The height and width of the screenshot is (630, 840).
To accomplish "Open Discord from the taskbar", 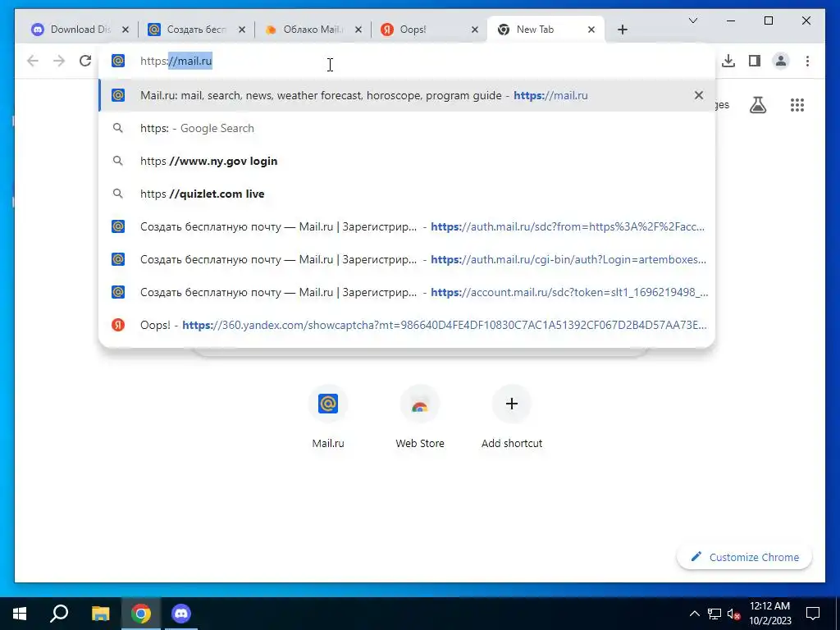I will (x=181, y=614).
